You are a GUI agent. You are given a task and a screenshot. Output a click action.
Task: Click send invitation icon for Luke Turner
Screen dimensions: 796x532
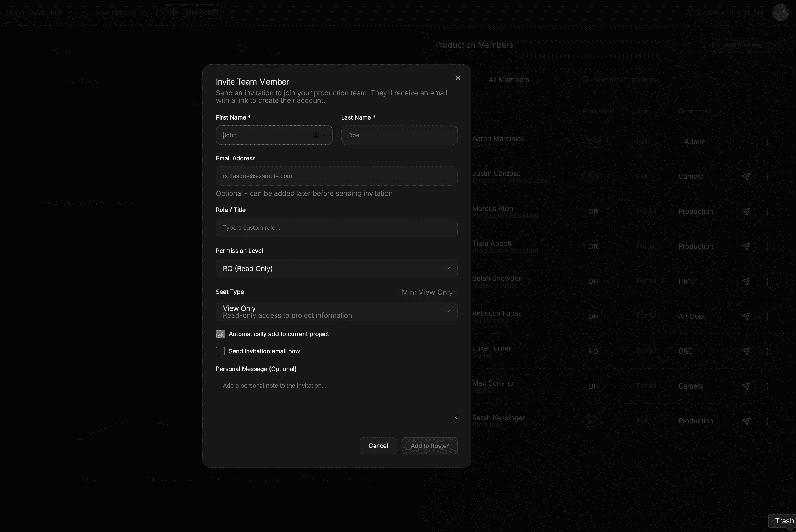tap(746, 351)
